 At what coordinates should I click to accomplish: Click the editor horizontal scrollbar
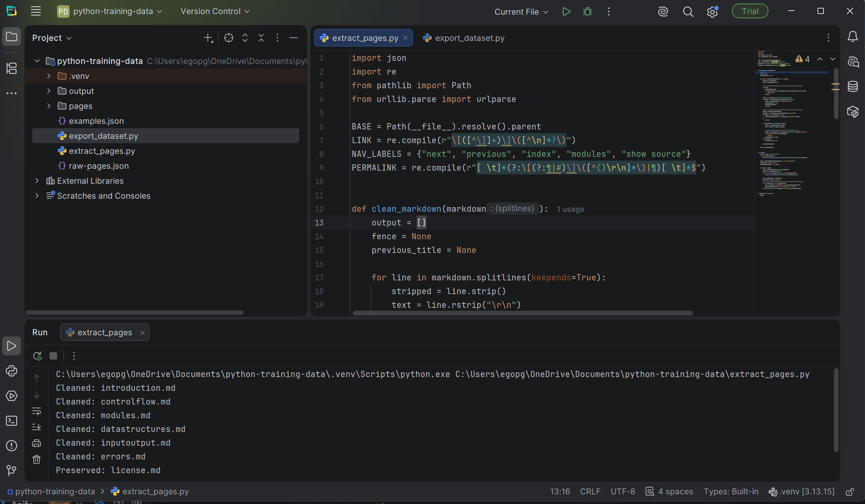click(523, 313)
